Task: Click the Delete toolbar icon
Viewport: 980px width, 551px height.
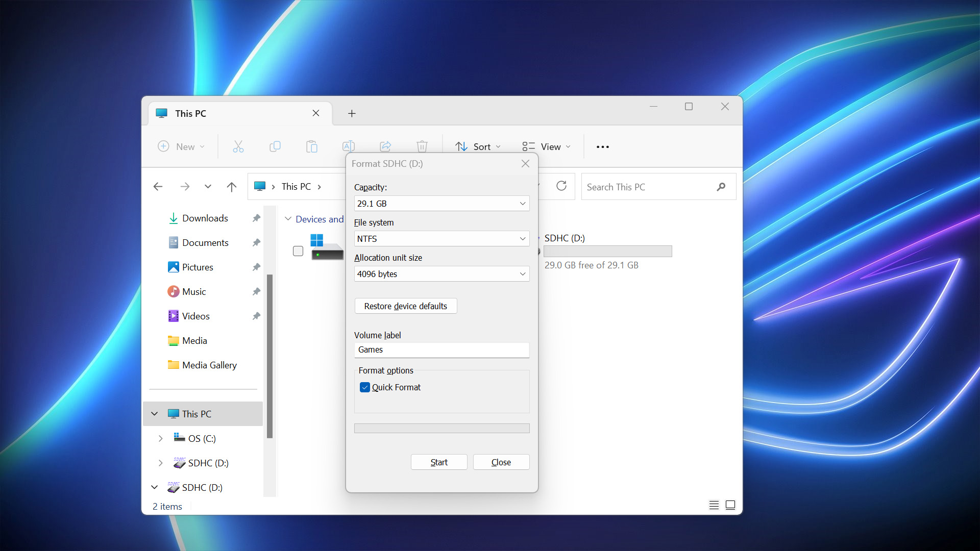Action: [x=422, y=146]
